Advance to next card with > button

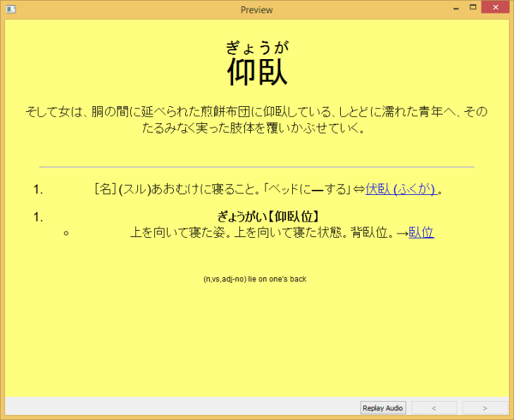coord(485,408)
